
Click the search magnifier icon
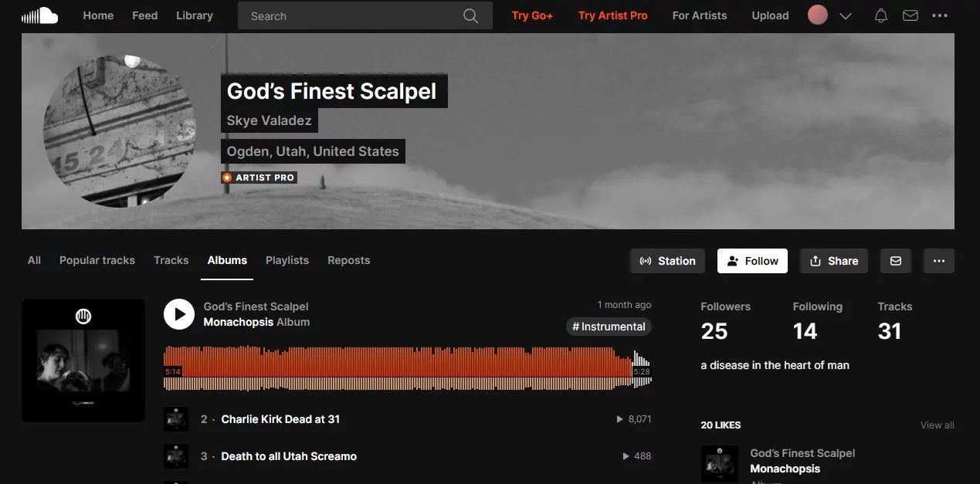click(470, 16)
